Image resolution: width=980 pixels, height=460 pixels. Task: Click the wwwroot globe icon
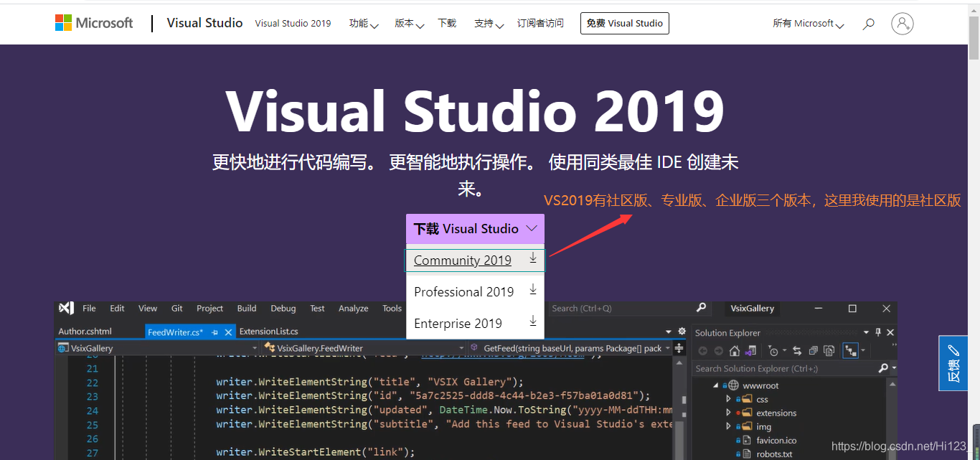point(733,385)
